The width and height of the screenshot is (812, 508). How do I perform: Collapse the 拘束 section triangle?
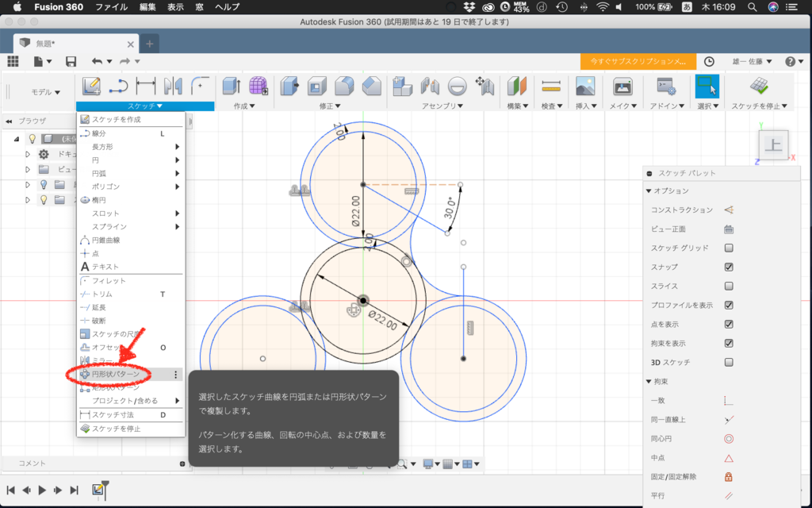(649, 382)
